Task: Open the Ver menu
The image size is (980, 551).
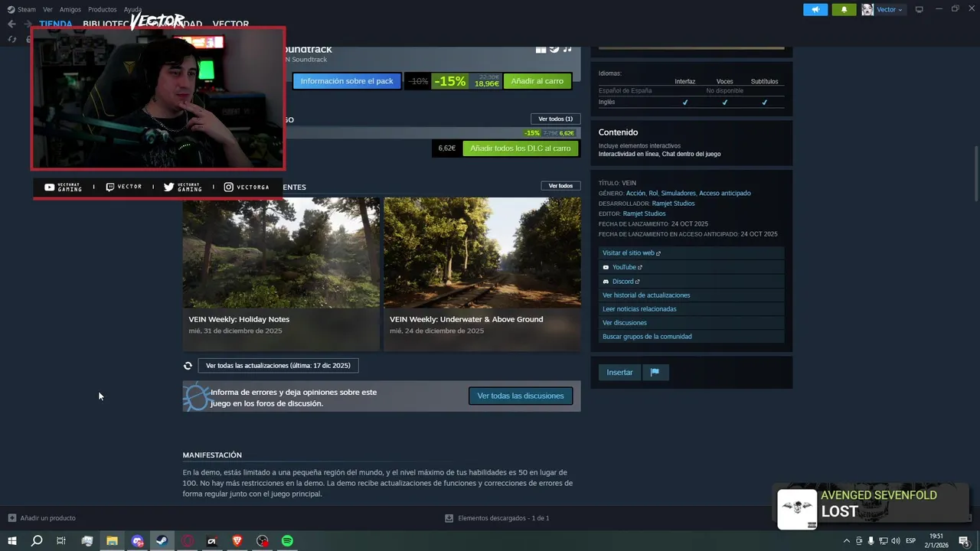Action: click(x=47, y=9)
